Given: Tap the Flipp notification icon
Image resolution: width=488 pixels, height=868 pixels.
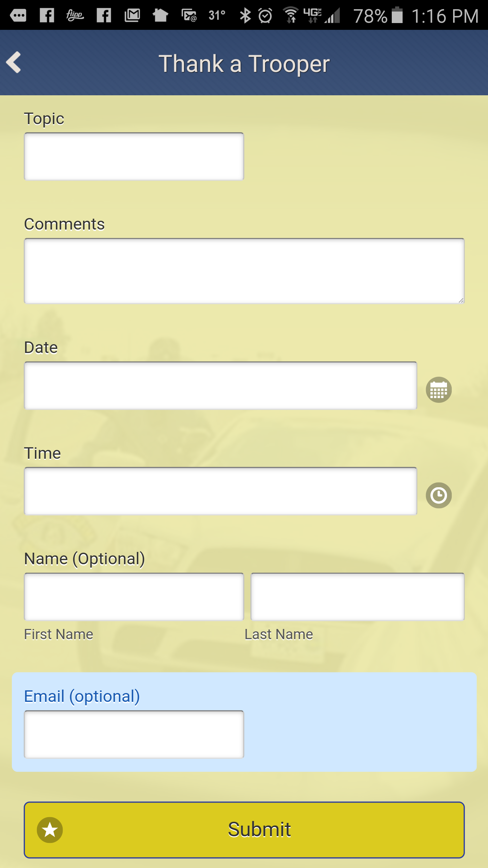Looking at the screenshot, I should click(x=75, y=15).
